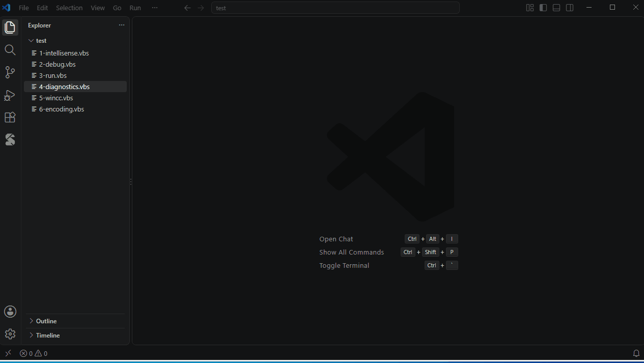Open Explorer views and more actions ellipsis
Screen dimensions: 644x363
[x=121, y=25]
